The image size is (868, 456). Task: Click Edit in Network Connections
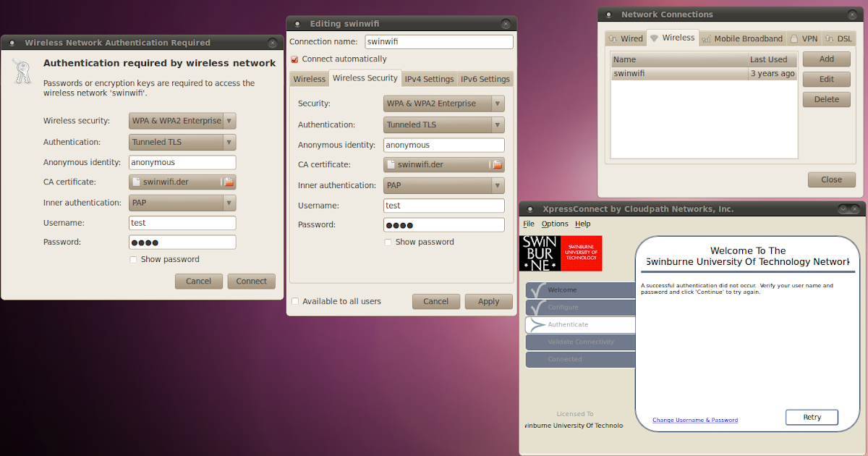826,80
